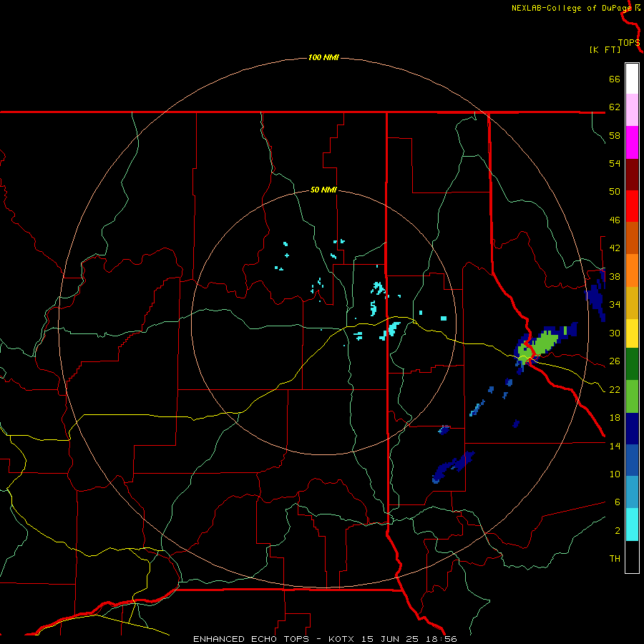This screenshot has height=644, width=644.
Task: Click the '38' legend value
Action: click(615, 276)
